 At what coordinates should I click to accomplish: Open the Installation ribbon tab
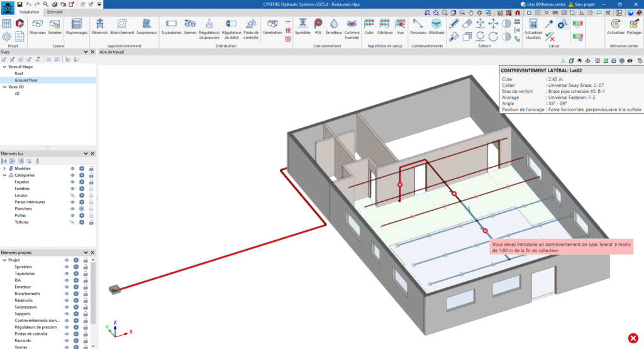30,12
